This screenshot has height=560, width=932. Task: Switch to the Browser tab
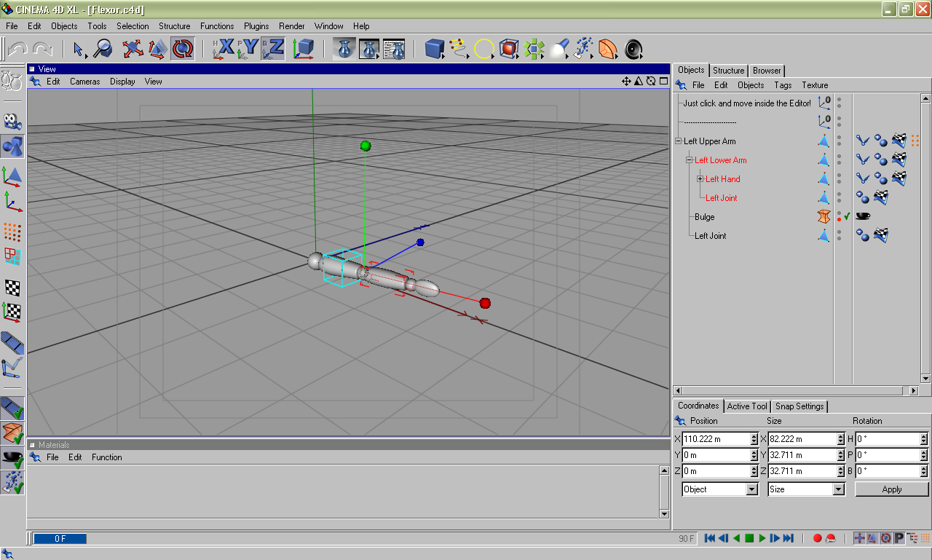767,71
